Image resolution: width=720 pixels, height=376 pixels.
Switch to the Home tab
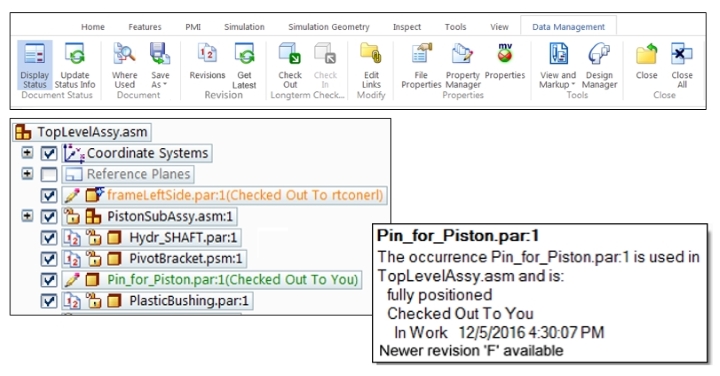click(x=93, y=27)
